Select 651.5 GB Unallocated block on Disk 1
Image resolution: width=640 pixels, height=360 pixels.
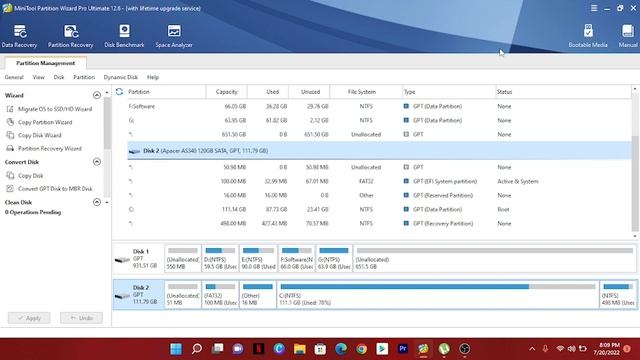click(494, 258)
